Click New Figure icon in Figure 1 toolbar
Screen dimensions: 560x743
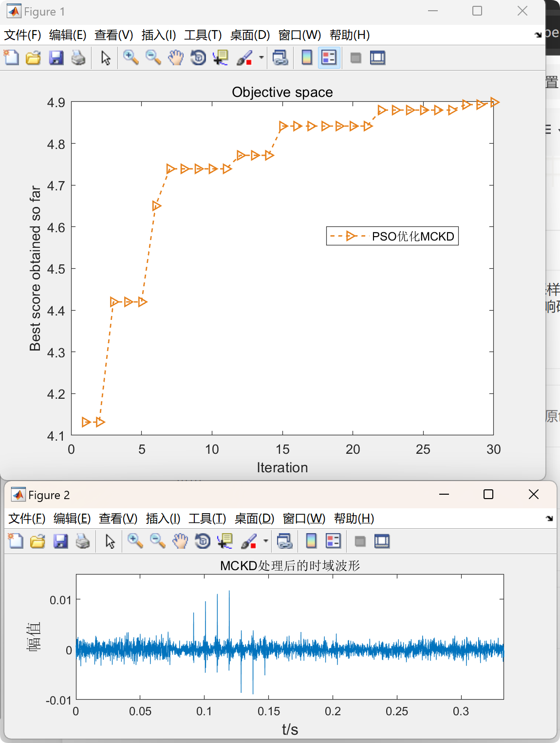pos(11,57)
